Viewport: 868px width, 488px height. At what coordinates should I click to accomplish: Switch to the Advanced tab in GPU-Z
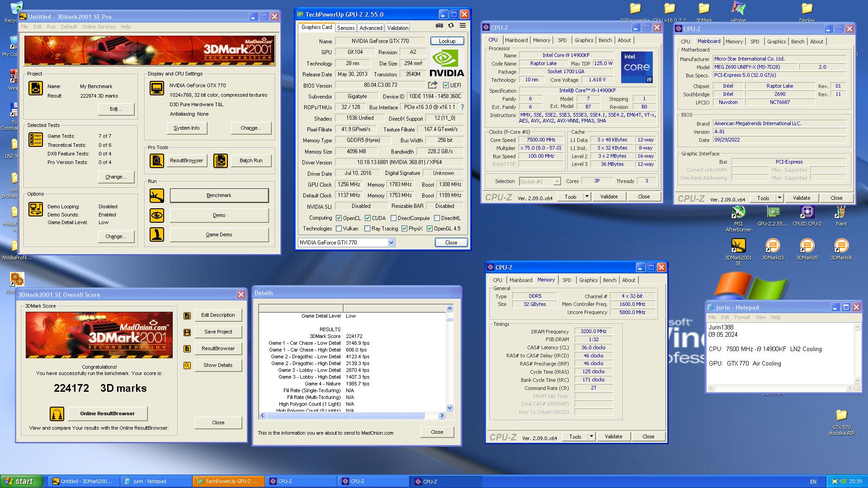point(371,28)
